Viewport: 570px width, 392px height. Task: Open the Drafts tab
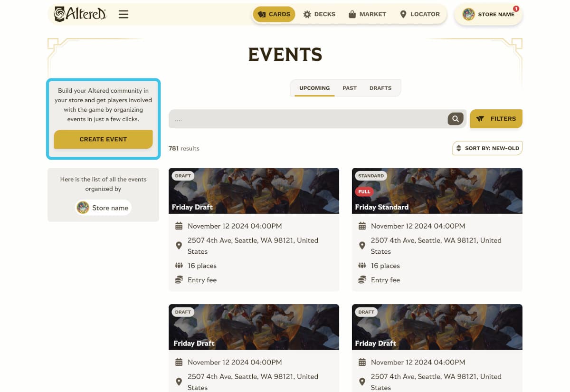[380, 88]
